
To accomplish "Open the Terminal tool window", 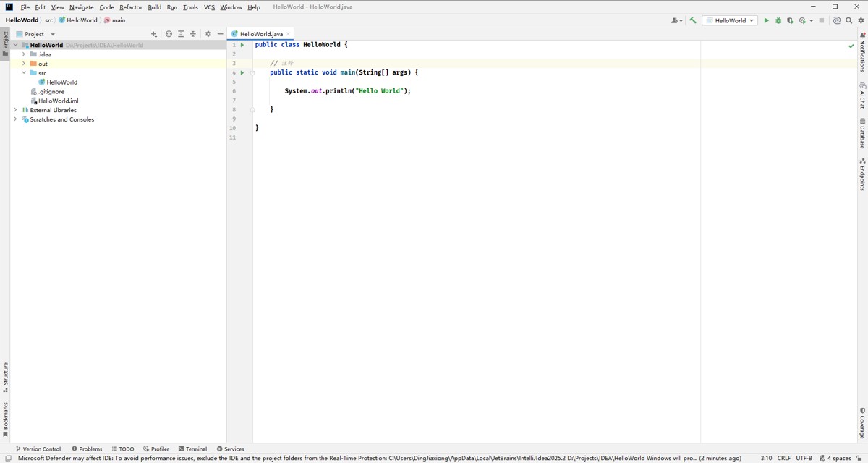I will 192,449.
